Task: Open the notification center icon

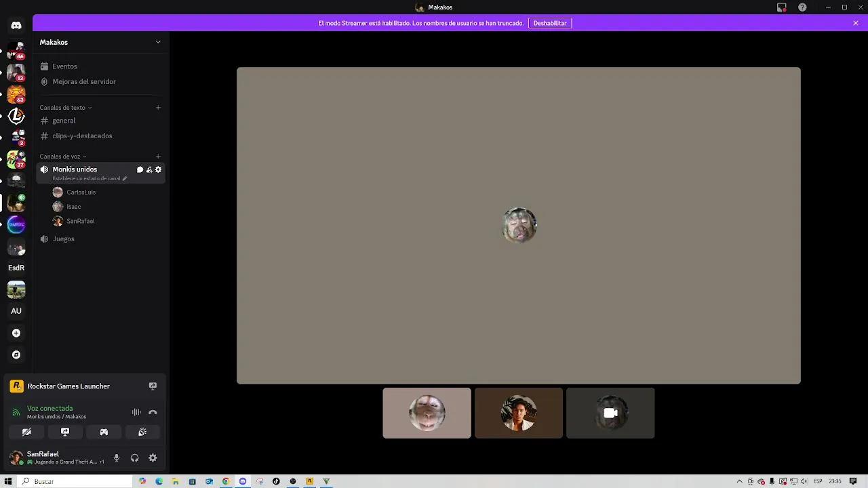Action: tap(853, 481)
